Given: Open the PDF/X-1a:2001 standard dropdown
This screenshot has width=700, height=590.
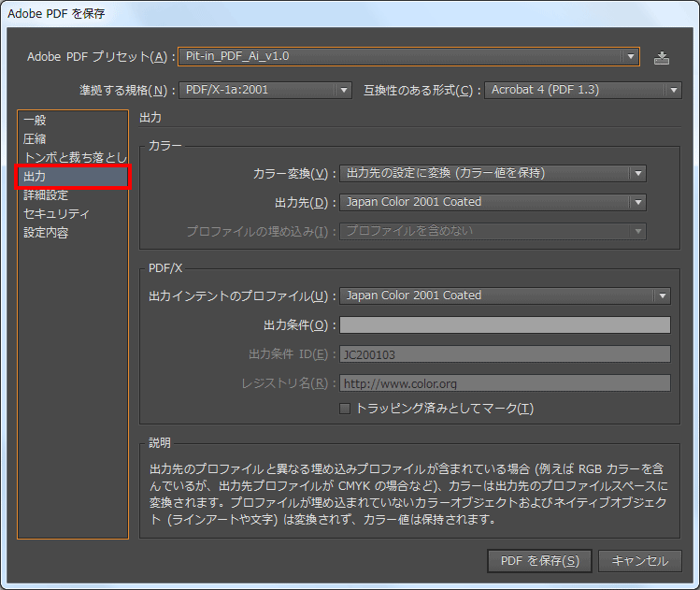Looking at the screenshot, I should pos(265,91).
